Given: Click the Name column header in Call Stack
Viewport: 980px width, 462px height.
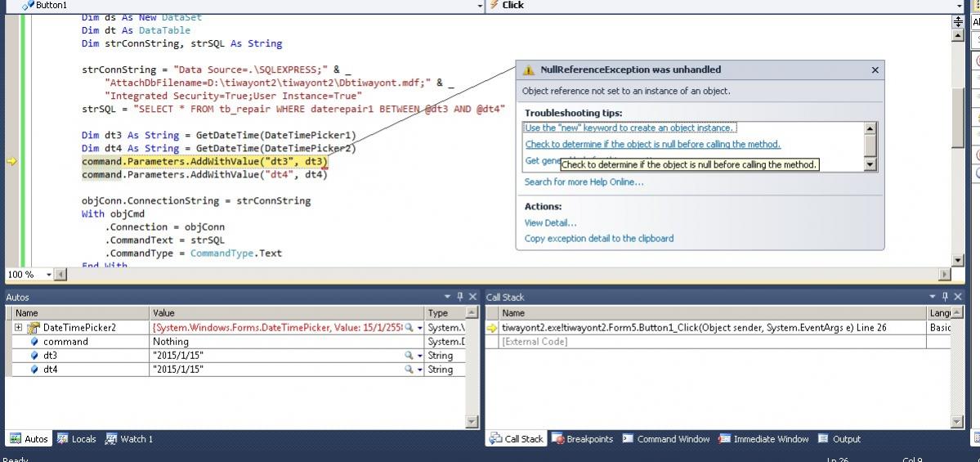Looking at the screenshot, I should pos(713,312).
